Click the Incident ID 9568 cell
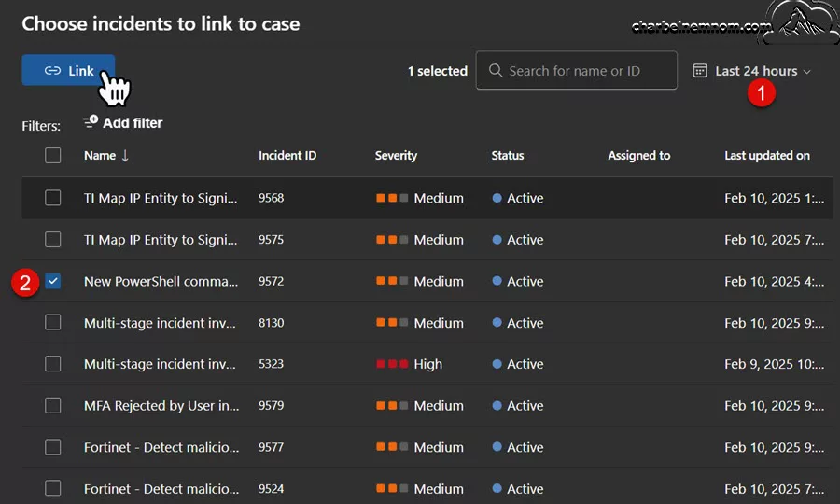Image resolution: width=840 pixels, height=504 pixels. (x=271, y=198)
